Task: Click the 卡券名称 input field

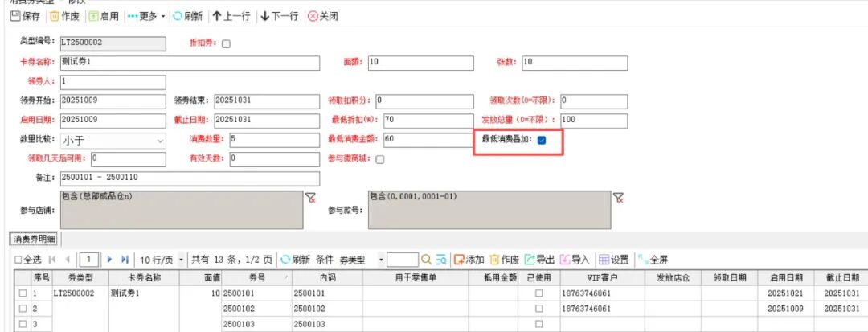Action: point(190,63)
